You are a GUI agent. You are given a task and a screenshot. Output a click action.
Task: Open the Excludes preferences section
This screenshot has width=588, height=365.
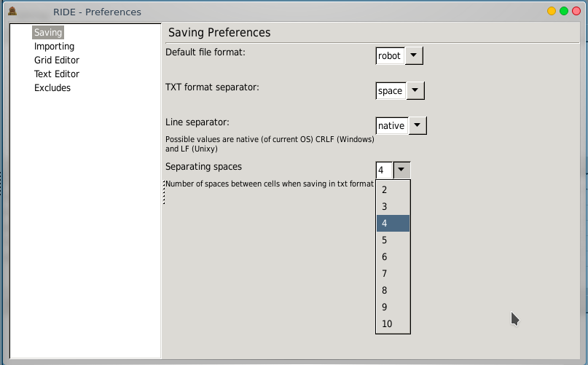pyautogui.click(x=52, y=87)
